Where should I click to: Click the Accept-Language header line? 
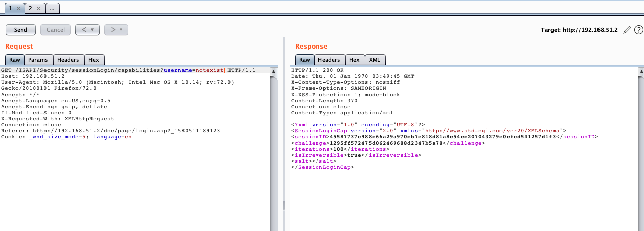tap(56, 100)
